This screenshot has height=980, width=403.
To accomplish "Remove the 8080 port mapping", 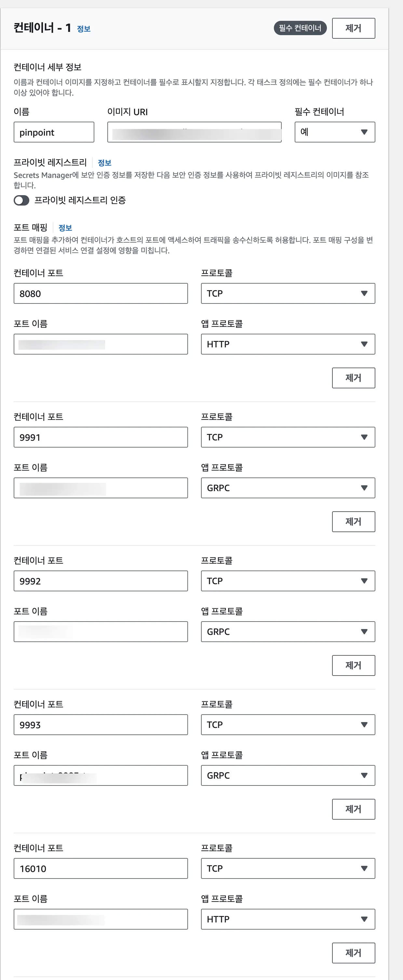I will coord(353,378).
